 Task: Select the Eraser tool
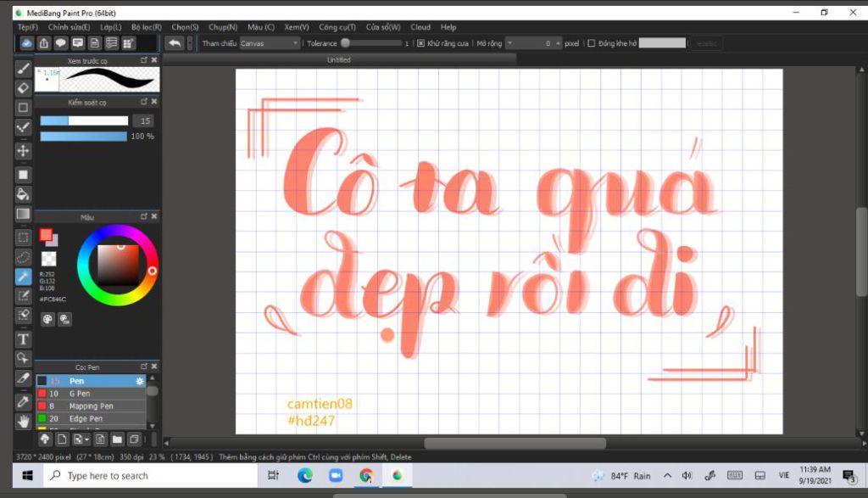[x=23, y=88]
